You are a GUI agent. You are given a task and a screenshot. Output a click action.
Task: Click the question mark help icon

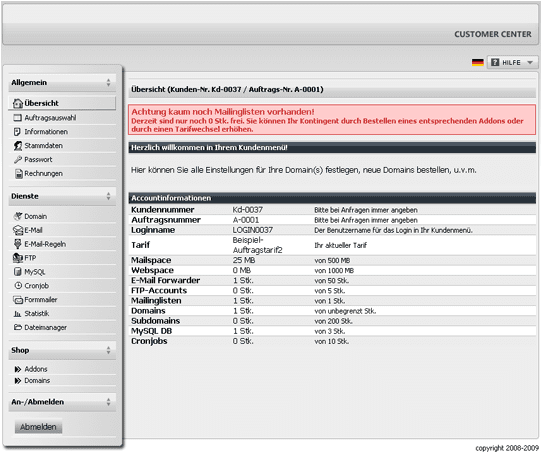[x=495, y=63]
